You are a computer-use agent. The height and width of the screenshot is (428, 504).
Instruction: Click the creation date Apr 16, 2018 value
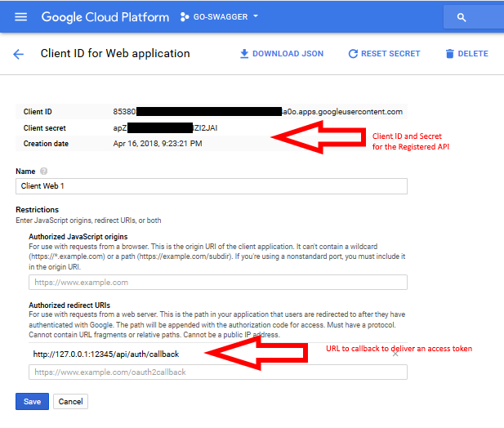tap(158, 144)
